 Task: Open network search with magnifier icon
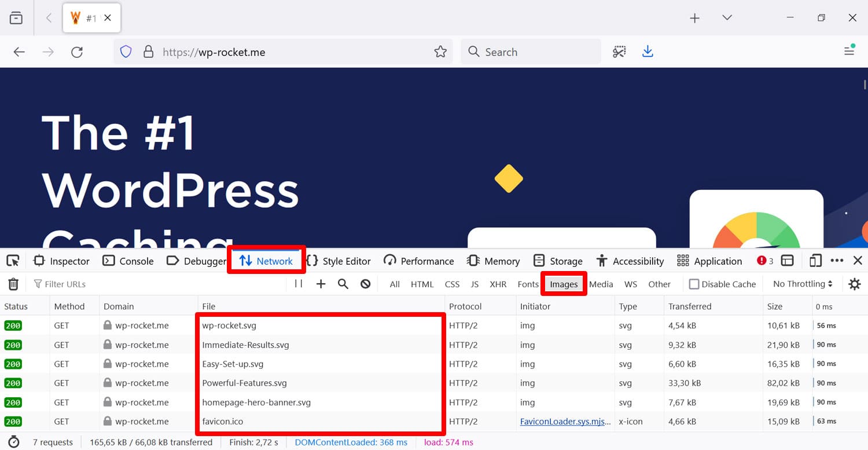click(343, 284)
